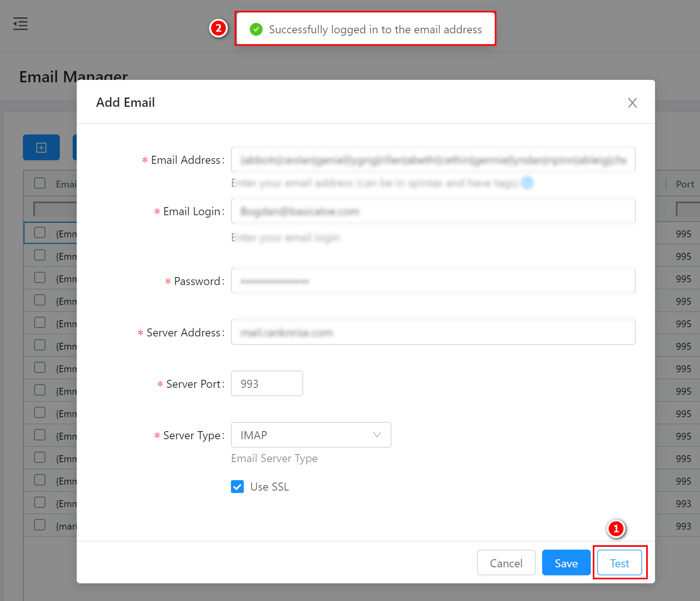Close the Add Email dialog

632,103
